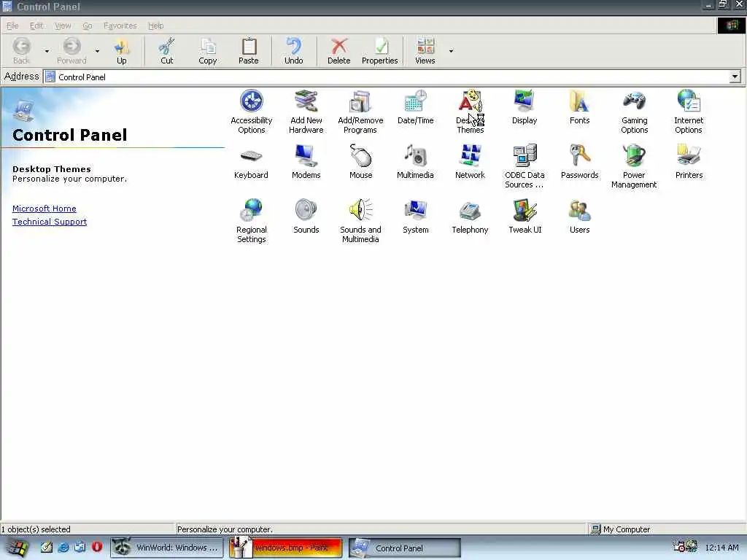Image resolution: width=747 pixels, height=560 pixels.
Task: Open the Display applet
Action: [x=525, y=107]
